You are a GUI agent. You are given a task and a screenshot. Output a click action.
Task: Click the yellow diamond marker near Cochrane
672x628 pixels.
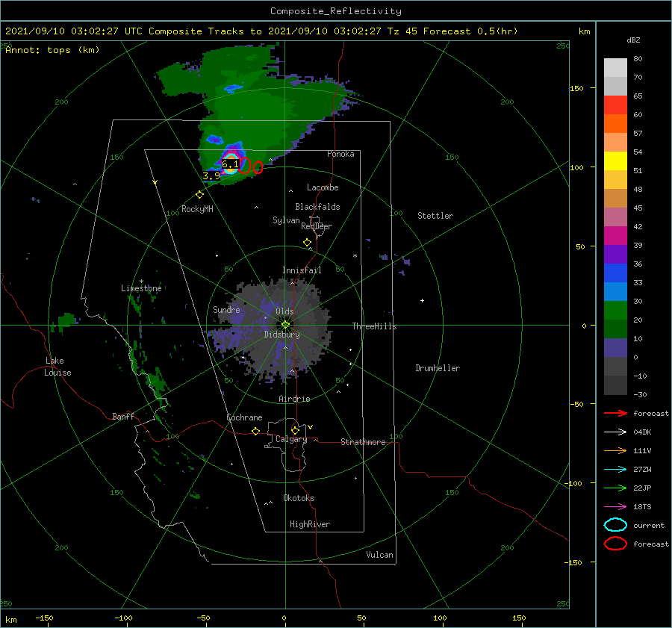coord(256,431)
